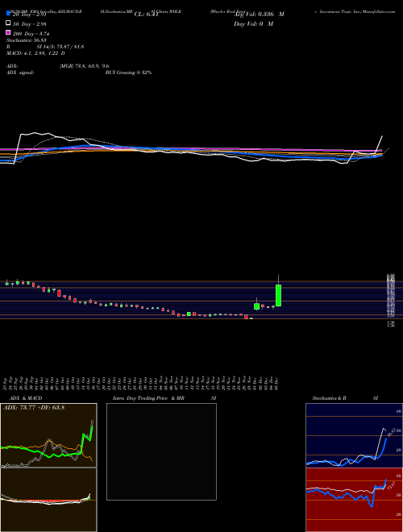Click the empty Intra Day Trading chart panel
Image resolution: width=403 pixels, height=532 pixels.
(x=161, y=451)
